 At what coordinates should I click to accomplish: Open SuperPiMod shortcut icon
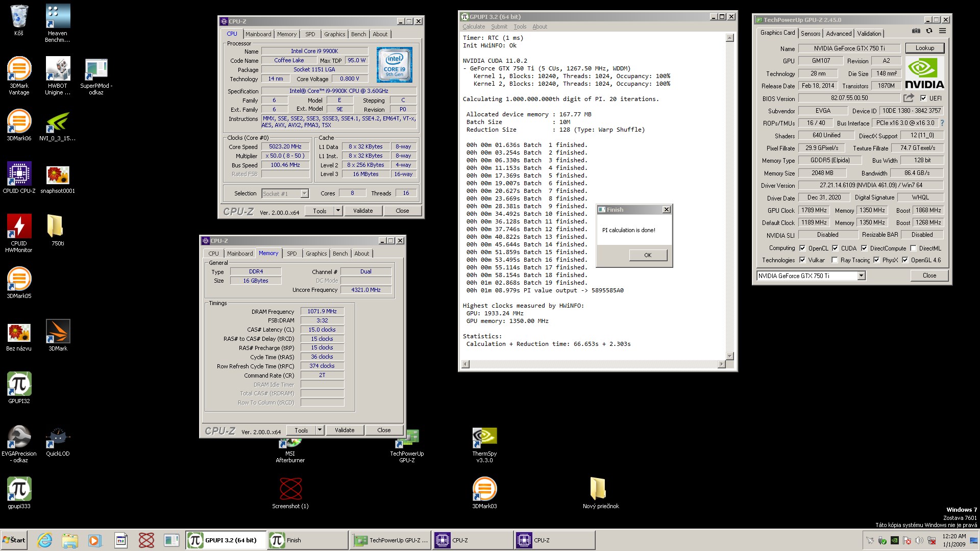pos(96,76)
